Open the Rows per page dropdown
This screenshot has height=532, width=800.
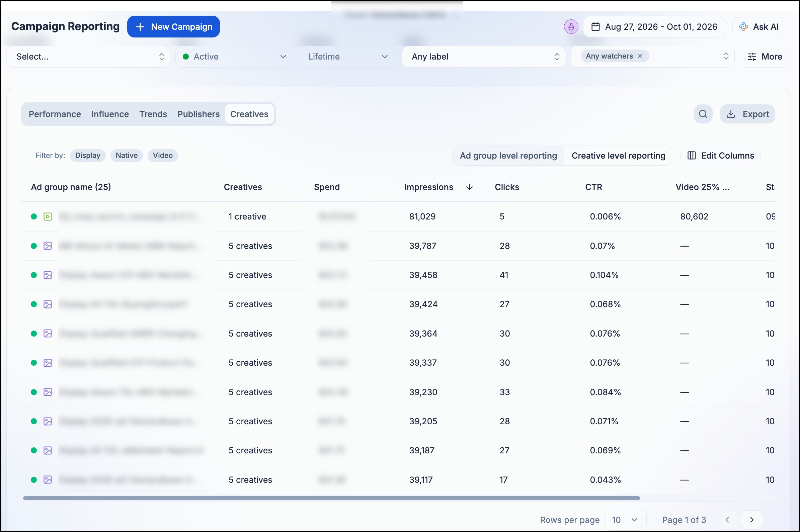pos(625,520)
